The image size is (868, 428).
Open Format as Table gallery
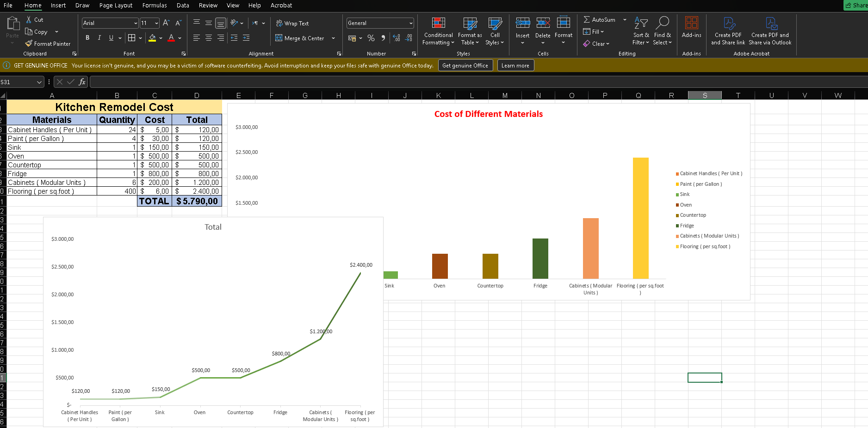pyautogui.click(x=470, y=31)
